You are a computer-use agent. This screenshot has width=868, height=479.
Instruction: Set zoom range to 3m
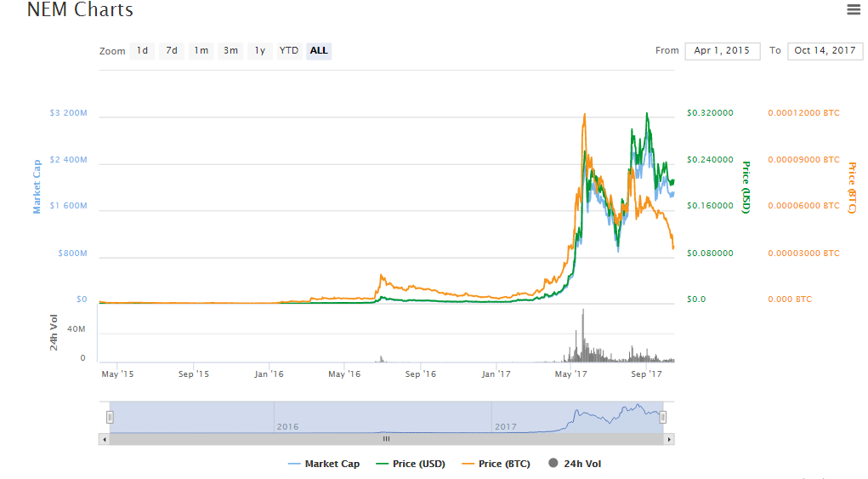(230, 51)
